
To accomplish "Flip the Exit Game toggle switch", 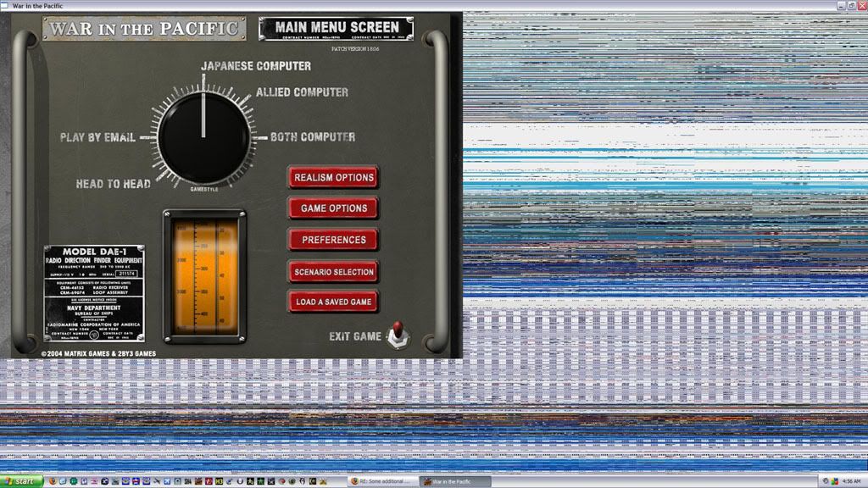I will pyautogui.click(x=398, y=334).
